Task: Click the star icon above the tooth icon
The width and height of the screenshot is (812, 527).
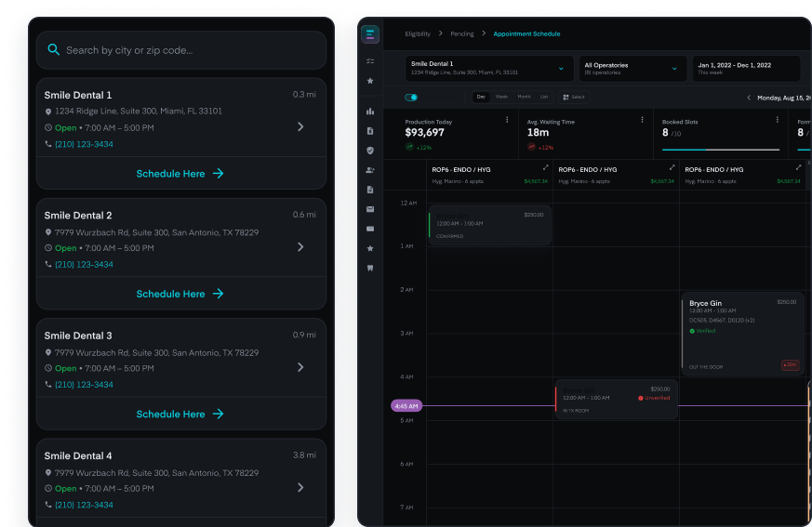Action: point(370,248)
